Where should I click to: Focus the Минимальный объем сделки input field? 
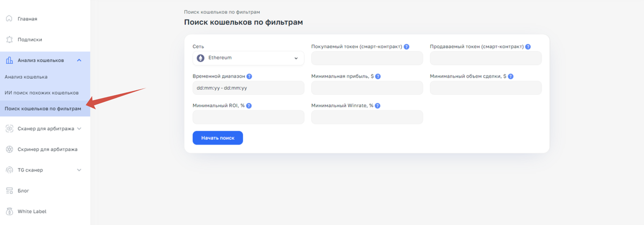(x=486, y=88)
